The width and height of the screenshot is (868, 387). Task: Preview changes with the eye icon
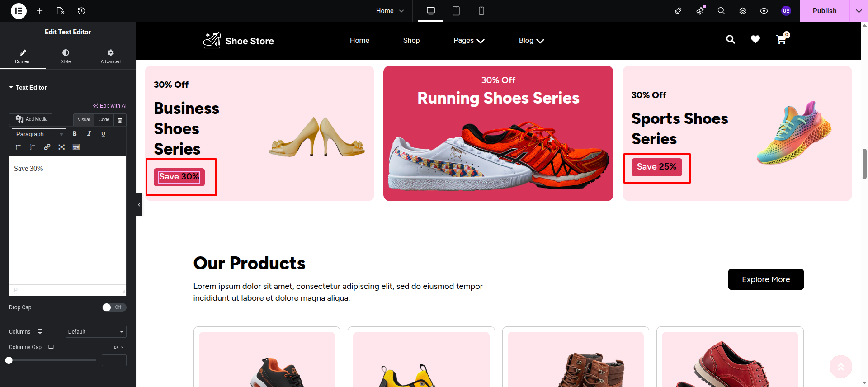pyautogui.click(x=764, y=11)
